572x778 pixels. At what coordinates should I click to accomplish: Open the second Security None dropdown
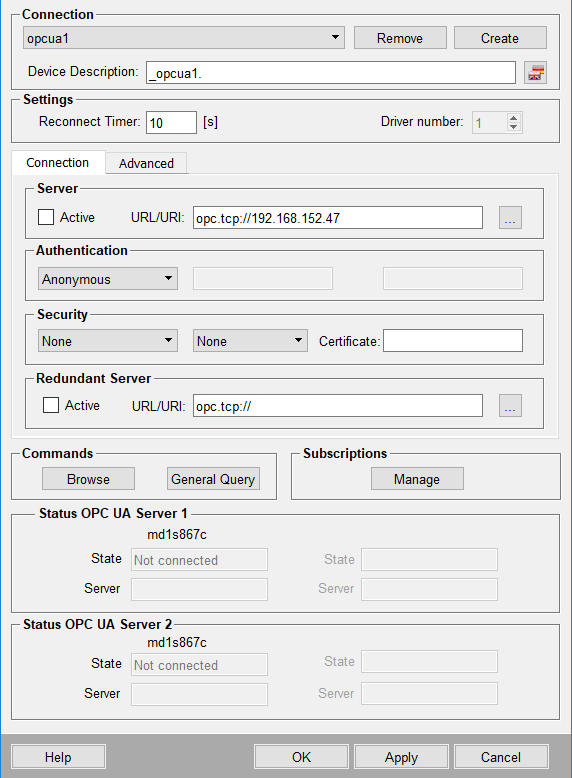250,341
